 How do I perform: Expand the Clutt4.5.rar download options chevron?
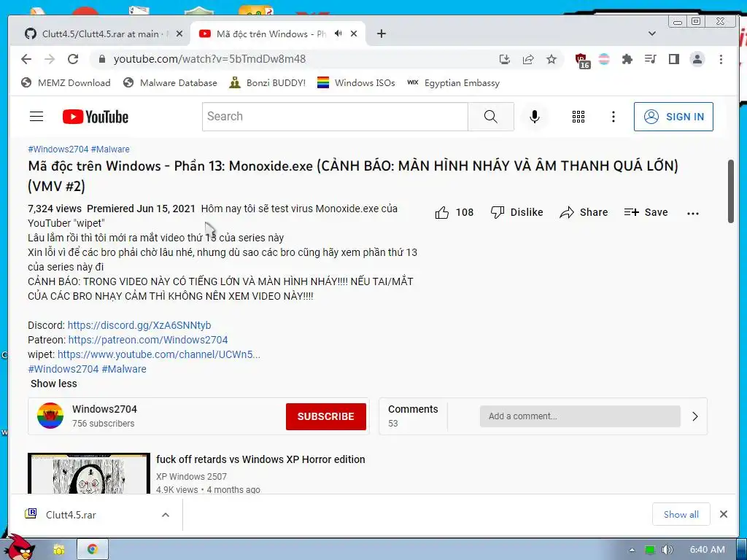tap(166, 515)
